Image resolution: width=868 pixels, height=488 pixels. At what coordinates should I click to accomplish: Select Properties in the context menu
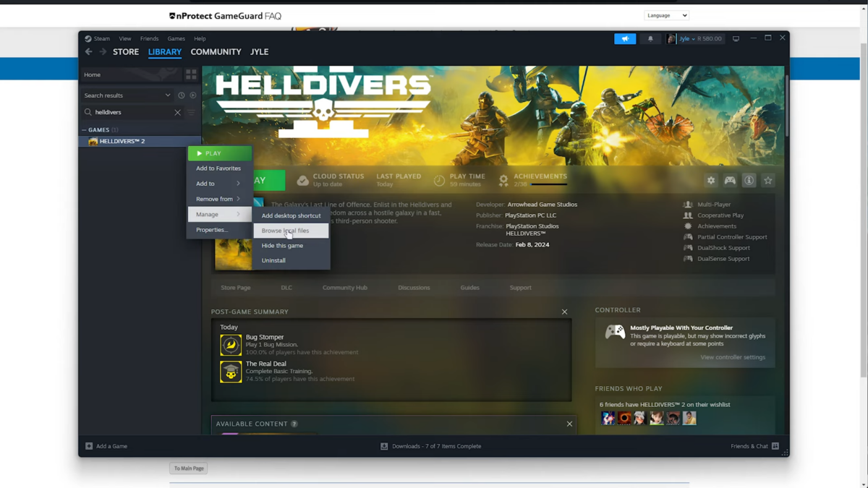pyautogui.click(x=212, y=230)
